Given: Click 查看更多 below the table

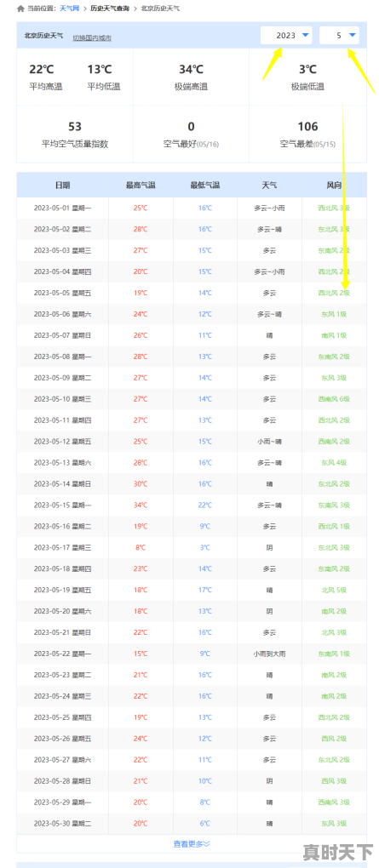Looking at the screenshot, I should [192, 843].
